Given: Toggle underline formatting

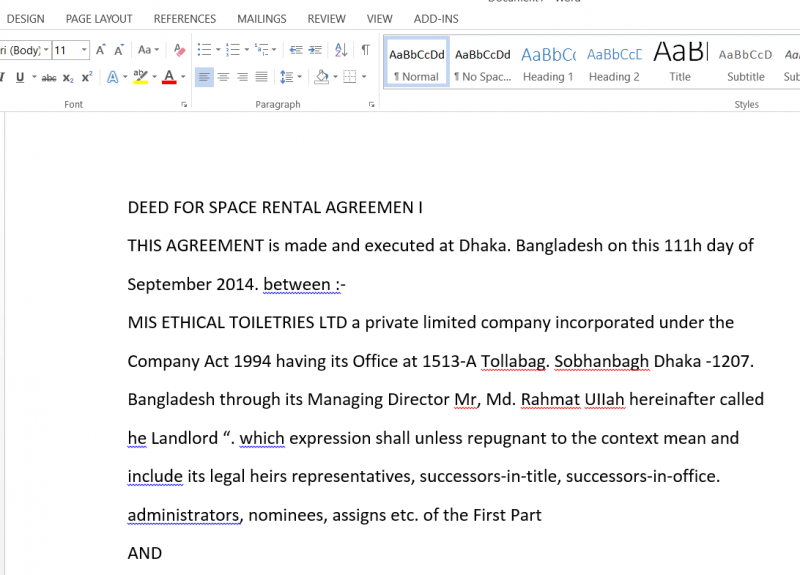Looking at the screenshot, I should [20, 78].
